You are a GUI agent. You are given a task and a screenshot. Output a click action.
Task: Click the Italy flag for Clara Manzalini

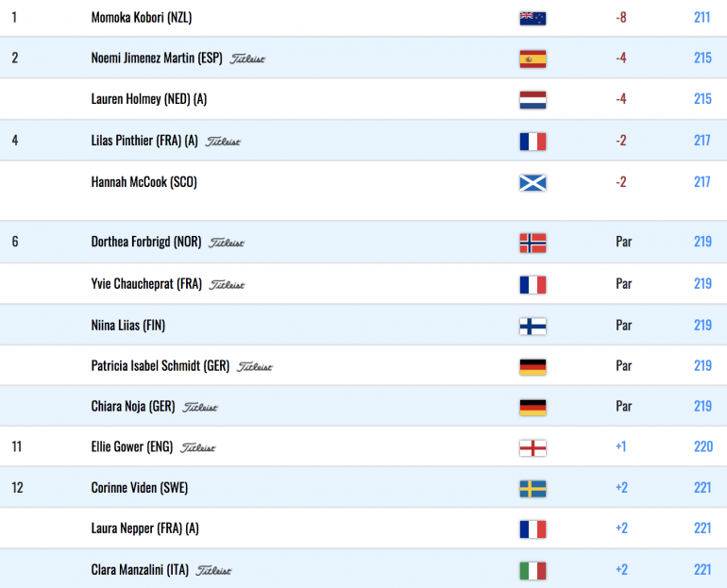click(x=533, y=570)
